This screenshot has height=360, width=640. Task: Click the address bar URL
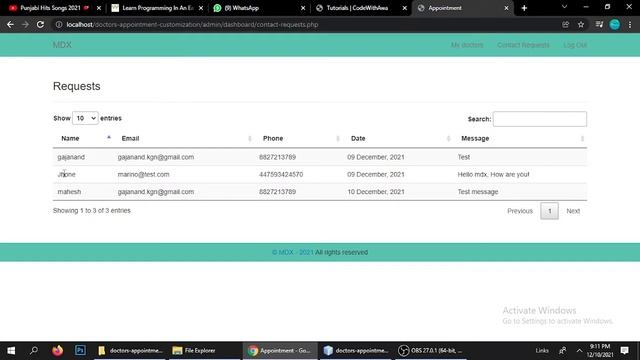pos(192,24)
